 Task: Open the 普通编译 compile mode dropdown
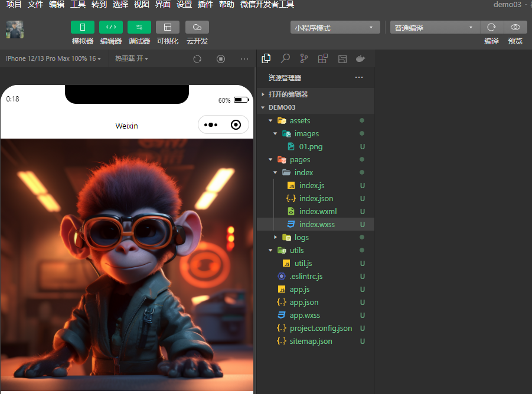(x=435, y=28)
